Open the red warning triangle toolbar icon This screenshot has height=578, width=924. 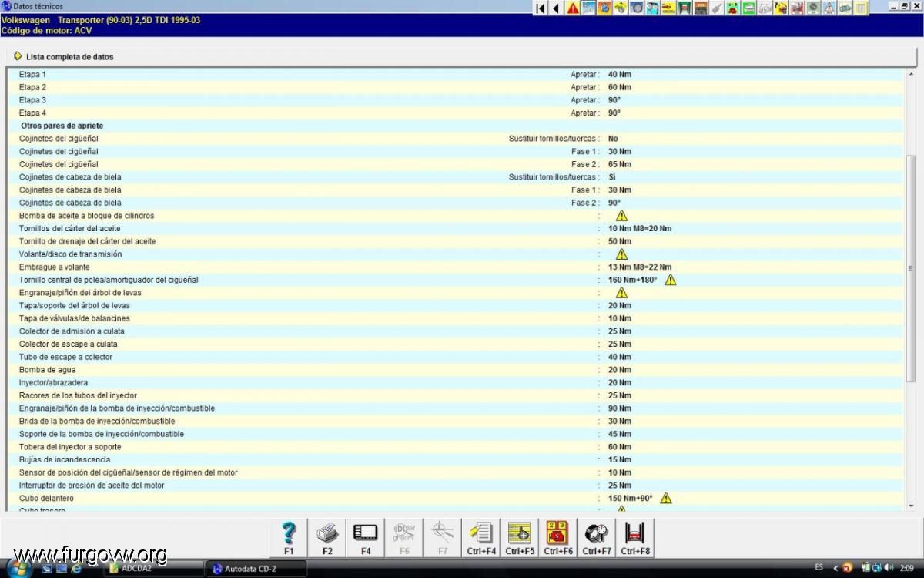point(572,8)
